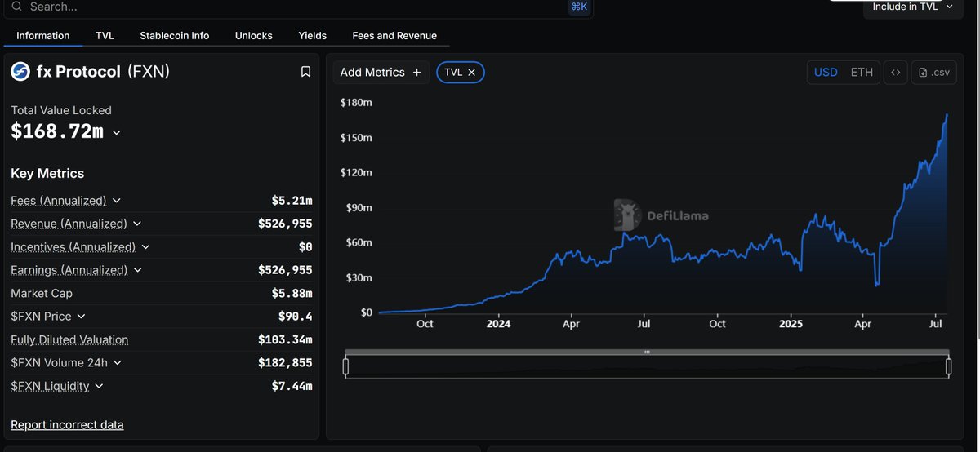This screenshot has width=980, height=452.
Task: Expand the $FXN Liquidity row
Action: point(99,386)
